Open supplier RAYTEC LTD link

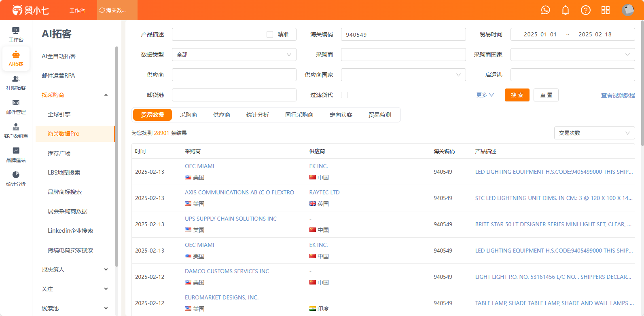click(324, 192)
